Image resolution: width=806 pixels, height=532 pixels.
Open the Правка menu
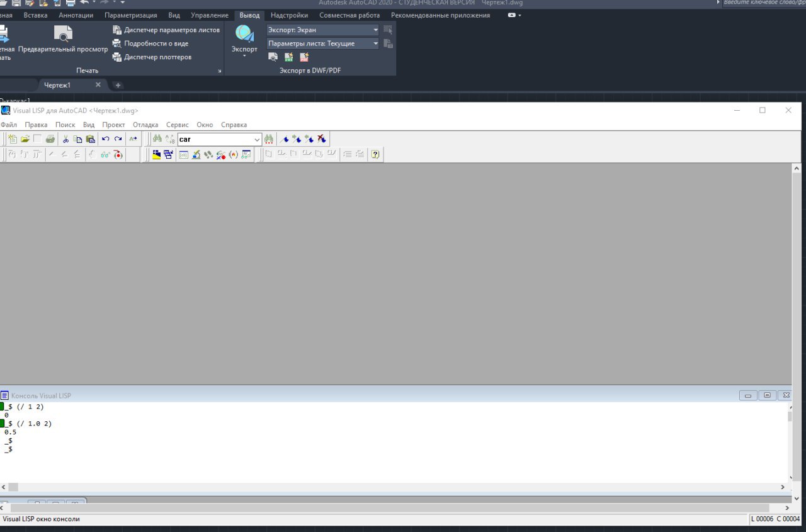click(36, 125)
